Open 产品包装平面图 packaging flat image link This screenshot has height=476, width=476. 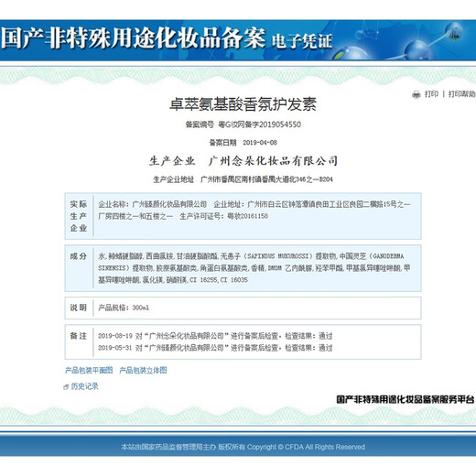point(89,370)
